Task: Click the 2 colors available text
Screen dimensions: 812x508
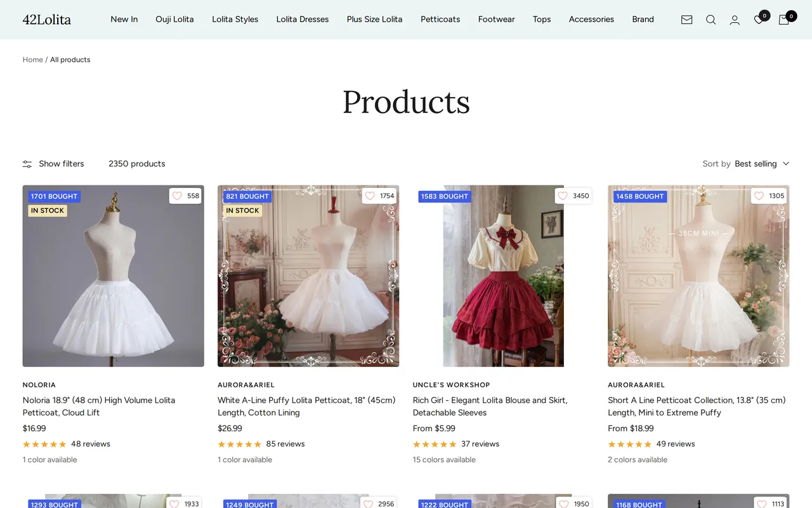Action: coord(638,460)
